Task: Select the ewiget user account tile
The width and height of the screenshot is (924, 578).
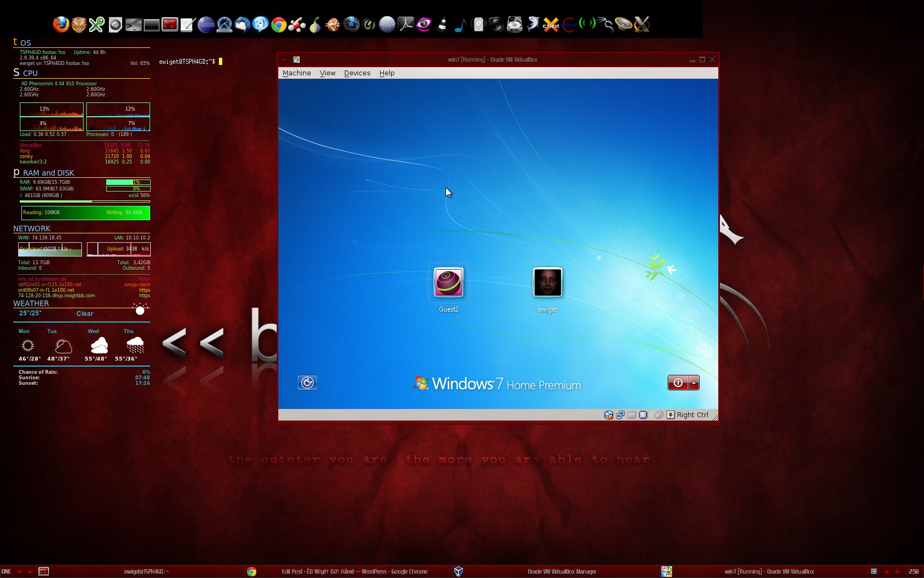Action: (x=547, y=288)
